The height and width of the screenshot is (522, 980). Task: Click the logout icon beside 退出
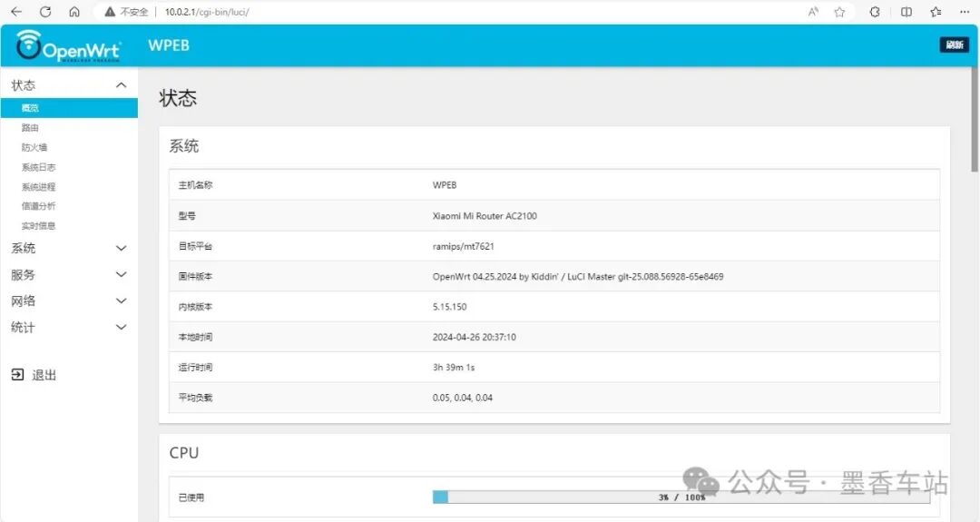[x=17, y=374]
